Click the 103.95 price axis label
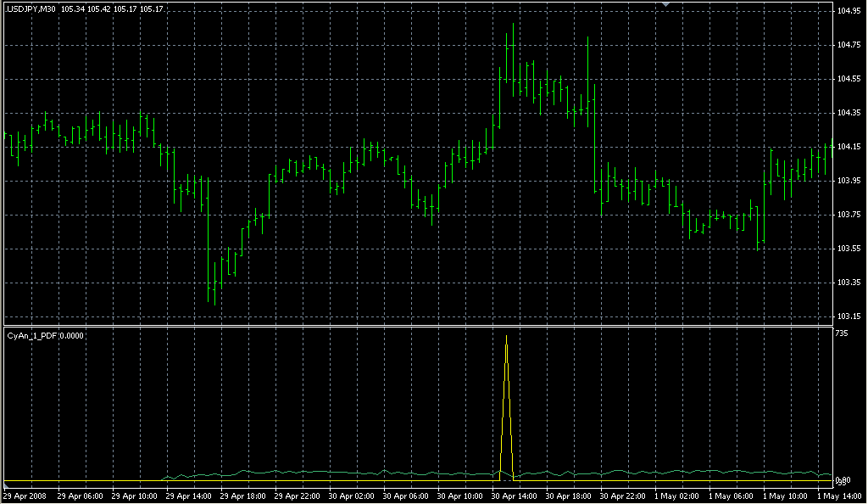Viewport: 868px width, 504px height. pos(849,181)
